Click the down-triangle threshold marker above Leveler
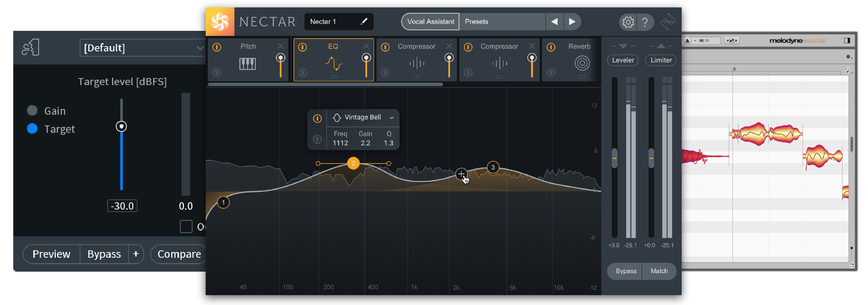 click(623, 46)
